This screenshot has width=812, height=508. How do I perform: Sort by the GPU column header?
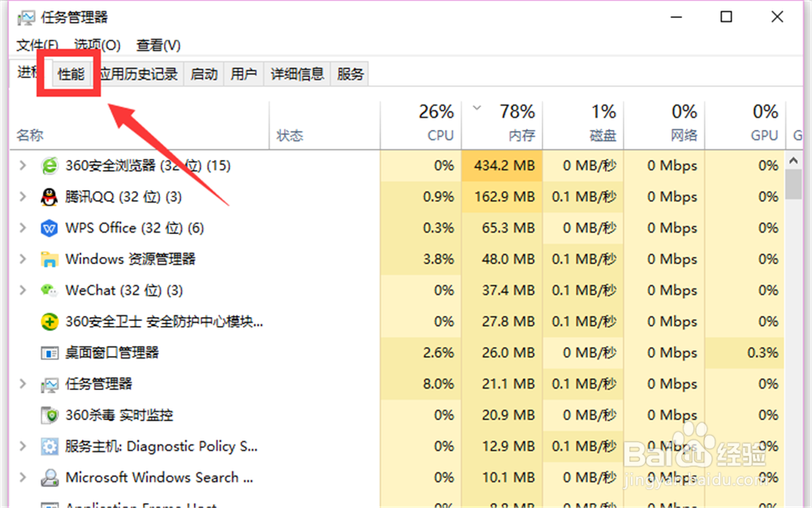[x=745, y=125]
